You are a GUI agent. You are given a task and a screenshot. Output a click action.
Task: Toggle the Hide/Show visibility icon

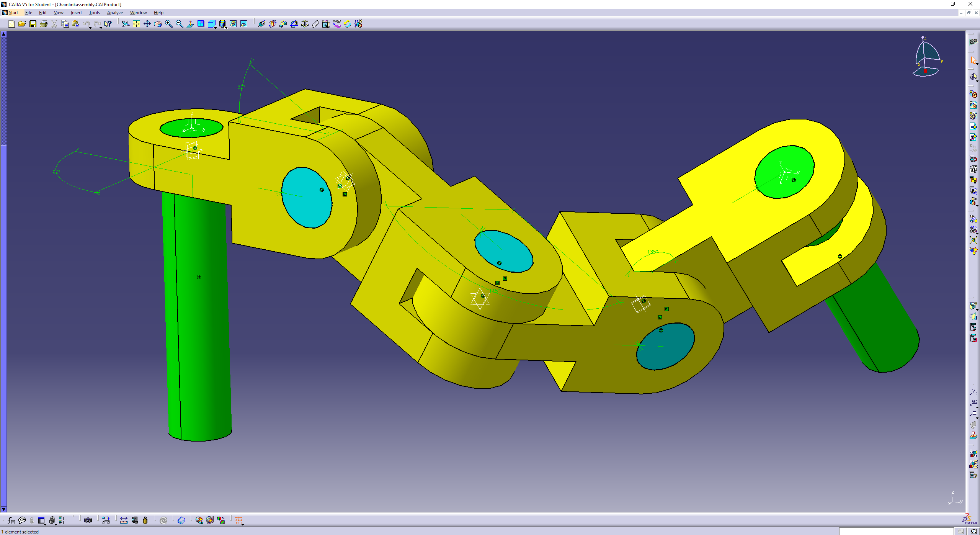[233, 24]
